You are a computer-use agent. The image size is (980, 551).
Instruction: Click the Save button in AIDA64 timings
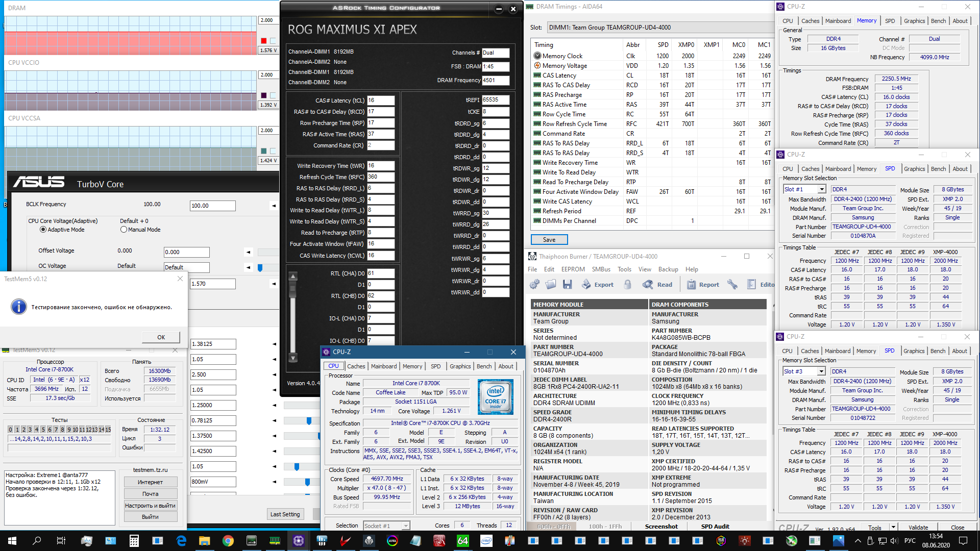point(549,240)
